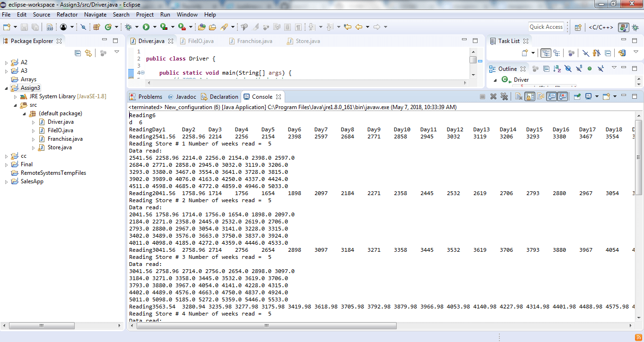Click the Run with Coverage icon

point(164,27)
